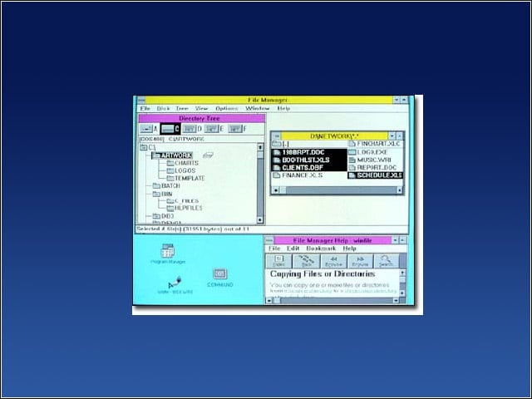532x399 pixels.
Task: Click the minimized Write document icon
Action: click(x=175, y=285)
